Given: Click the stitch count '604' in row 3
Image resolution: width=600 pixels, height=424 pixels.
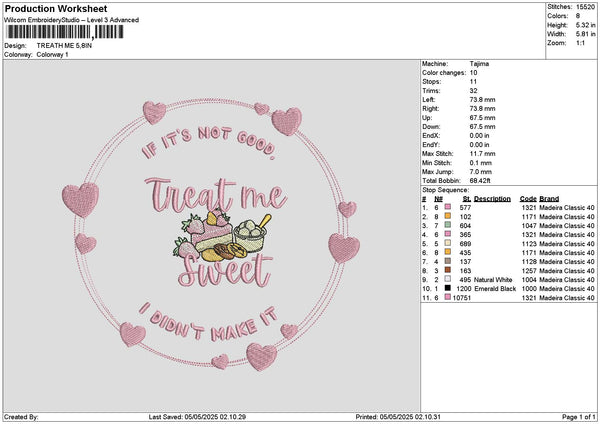Looking at the screenshot, I should click(465, 226).
